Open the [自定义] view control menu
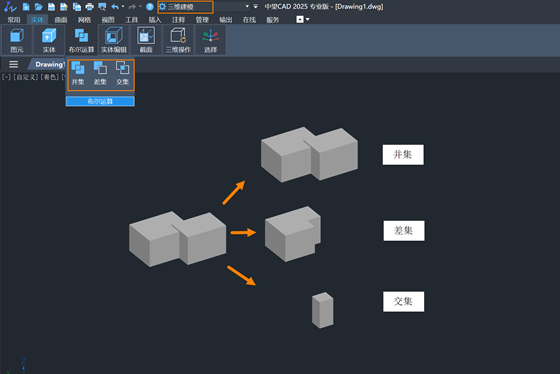Image resolution: width=560 pixels, height=374 pixels. pyautogui.click(x=25, y=77)
